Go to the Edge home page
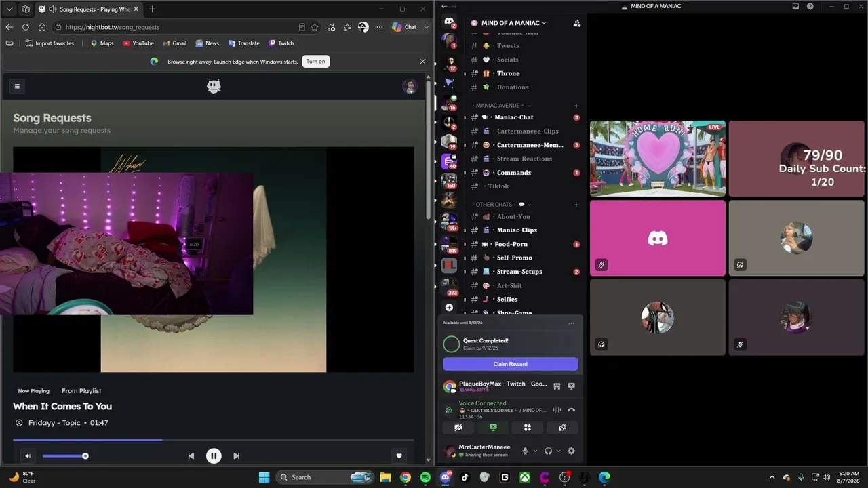Viewport: 868px width, 488px height. 42,27
